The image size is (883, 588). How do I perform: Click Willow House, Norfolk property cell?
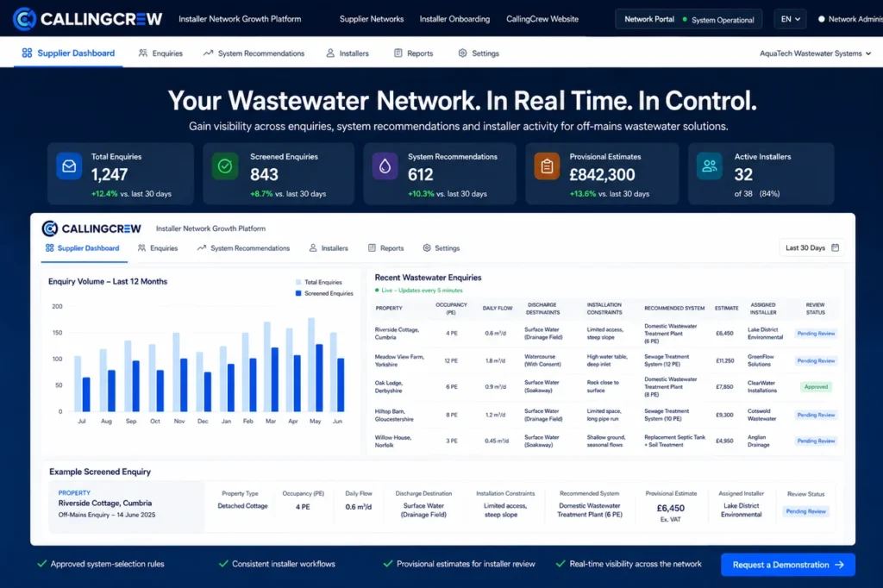point(393,441)
